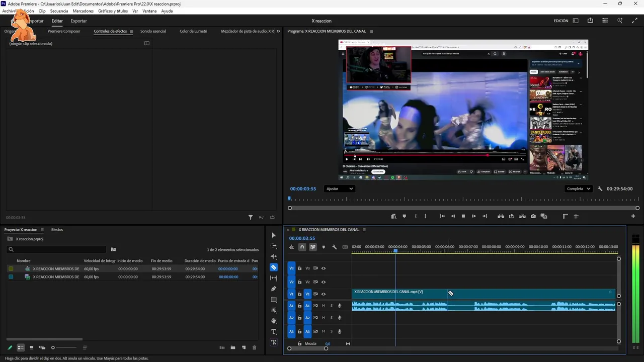Switch to Sonido esencial tab
The height and width of the screenshot is (362, 644).
[153, 31]
